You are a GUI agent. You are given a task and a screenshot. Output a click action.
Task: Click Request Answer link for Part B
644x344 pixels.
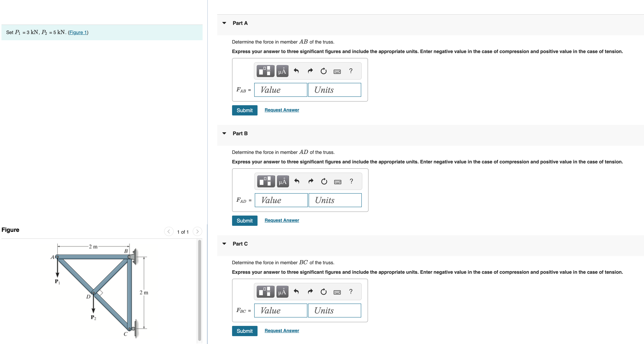tap(282, 220)
